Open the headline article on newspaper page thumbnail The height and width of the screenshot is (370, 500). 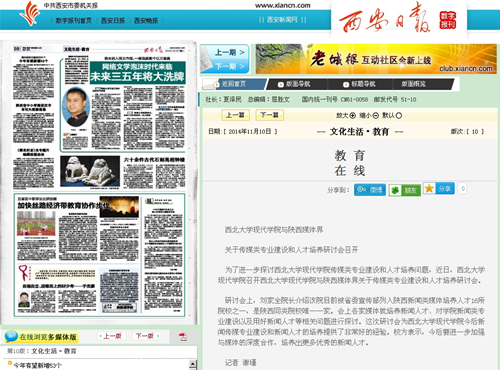pos(137,72)
